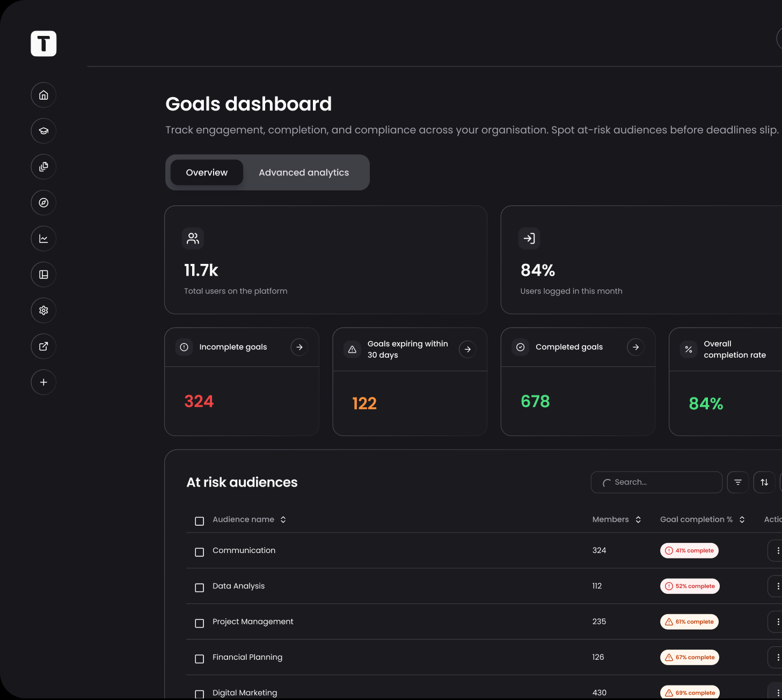Click the Financial Planning audience name

pyautogui.click(x=247, y=657)
